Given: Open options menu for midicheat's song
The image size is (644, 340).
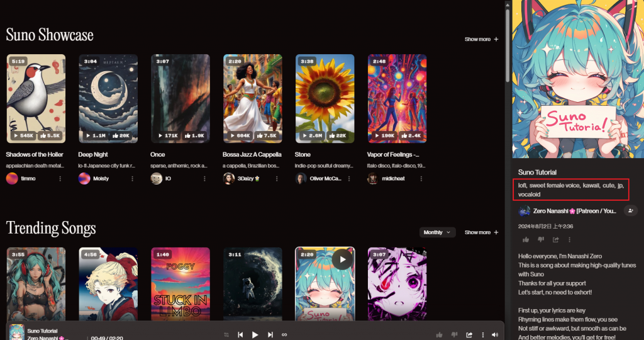Looking at the screenshot, I should click(x=421, y=178).
